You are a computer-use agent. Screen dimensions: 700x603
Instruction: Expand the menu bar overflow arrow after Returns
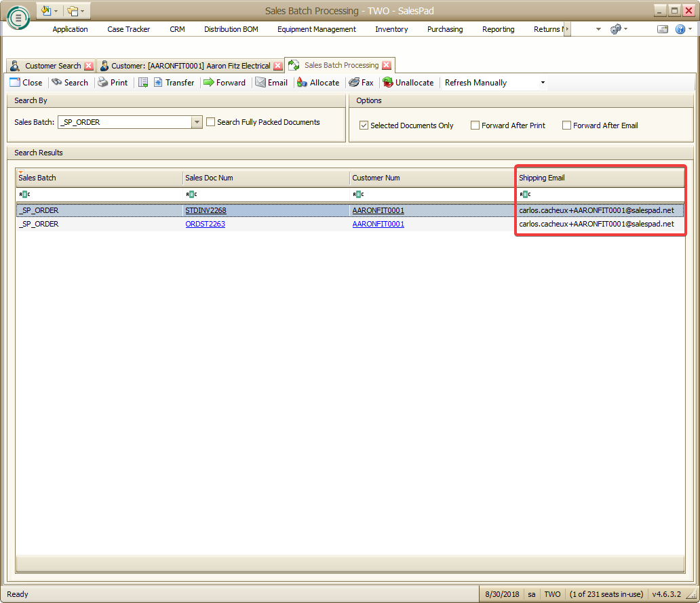pos(566,29)
